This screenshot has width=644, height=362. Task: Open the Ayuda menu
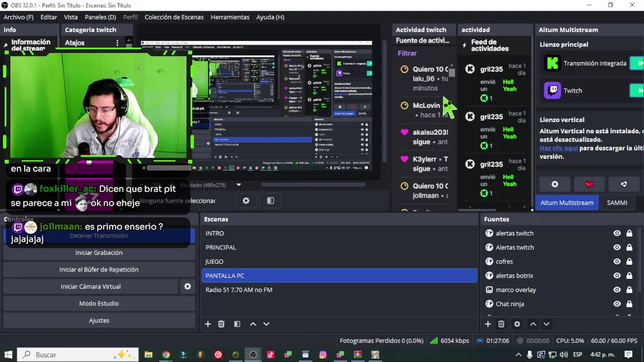pyautogui.click(x=270, y=17)
